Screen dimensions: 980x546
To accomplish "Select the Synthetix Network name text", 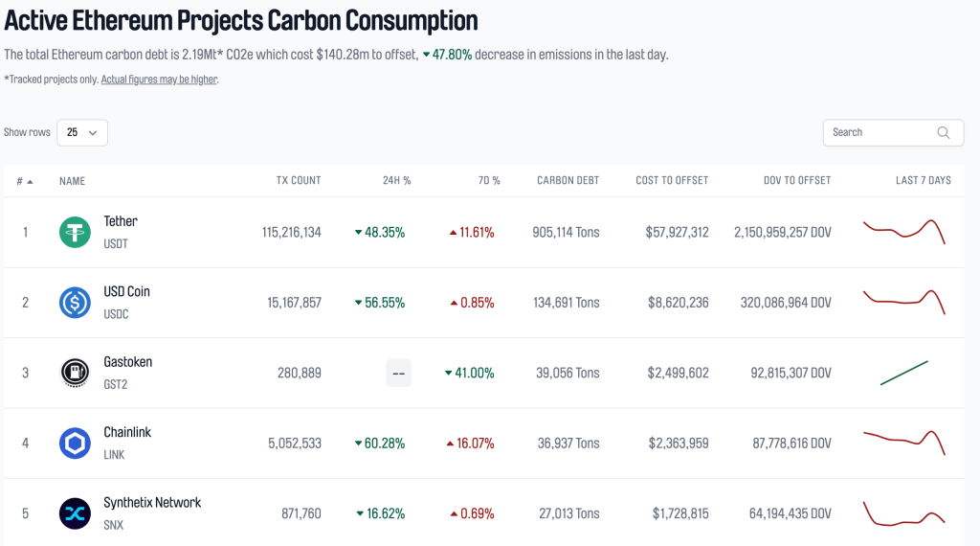I will coord(152,503).
